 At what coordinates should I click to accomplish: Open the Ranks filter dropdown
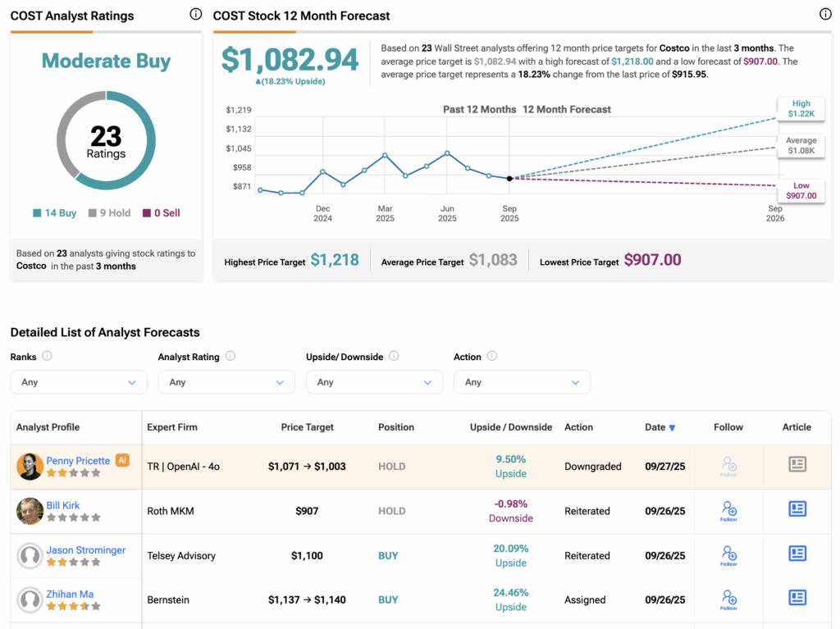click(x=79, y=382)
